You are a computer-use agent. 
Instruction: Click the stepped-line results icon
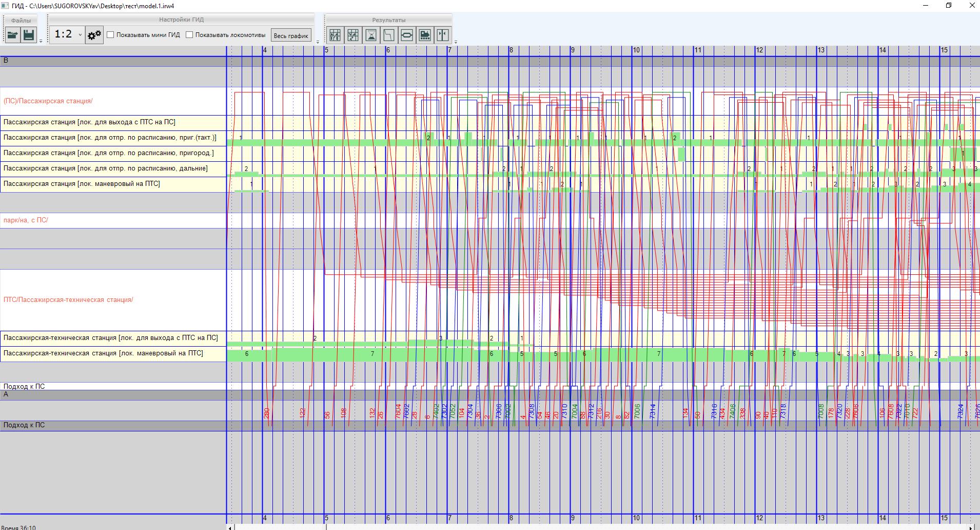(x=389, y=35)
